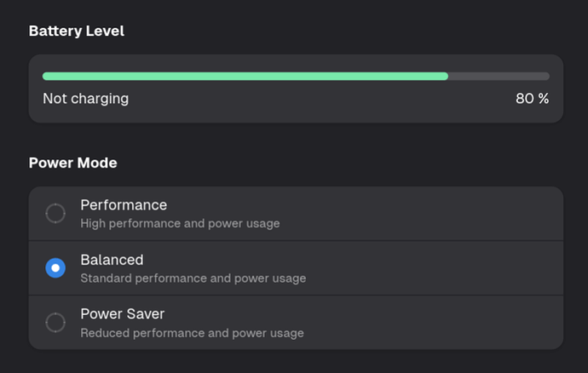Viewport: 588px width, 373px height.
Task: Select the Balanced radio button
Action: click(x=55, y=268)
